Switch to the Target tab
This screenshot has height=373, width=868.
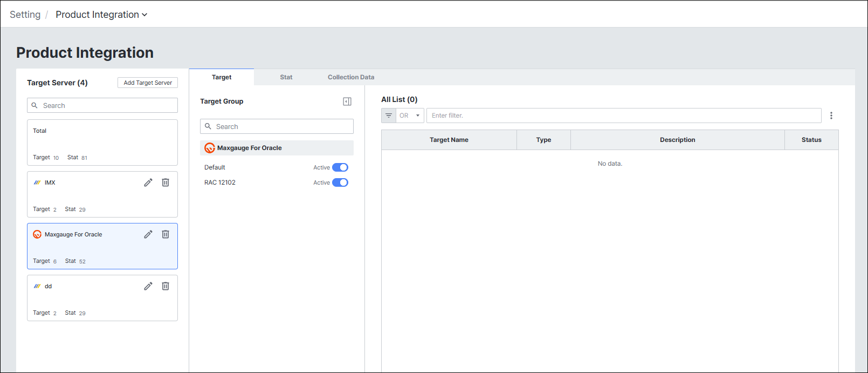tap(222, 77)
